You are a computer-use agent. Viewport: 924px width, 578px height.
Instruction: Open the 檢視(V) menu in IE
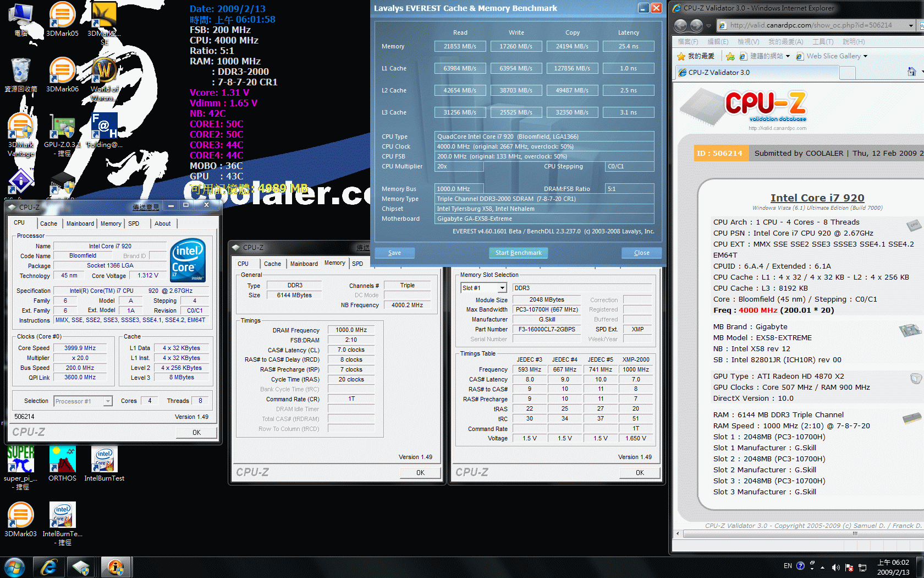(748, 42)
